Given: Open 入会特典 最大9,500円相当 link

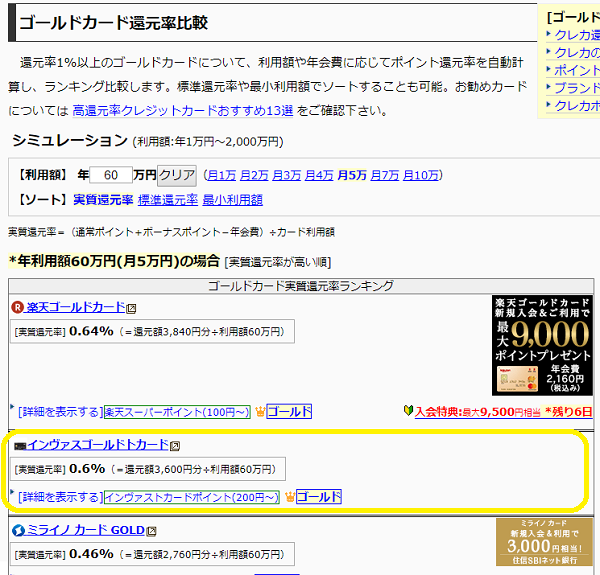Looking at the screenshot, I should pyautogui.click(x=504, y=412).
